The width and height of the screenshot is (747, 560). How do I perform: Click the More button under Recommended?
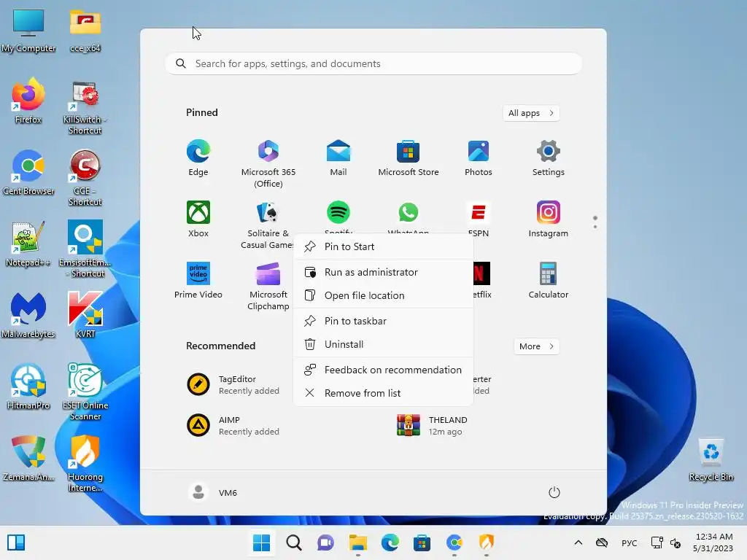pos(536,346)
